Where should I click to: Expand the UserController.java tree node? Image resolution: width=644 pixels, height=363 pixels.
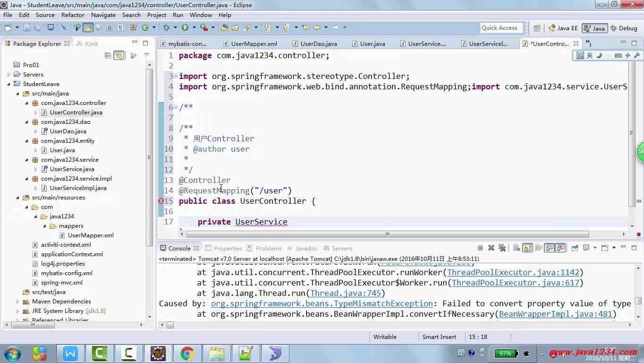[35, 112]
